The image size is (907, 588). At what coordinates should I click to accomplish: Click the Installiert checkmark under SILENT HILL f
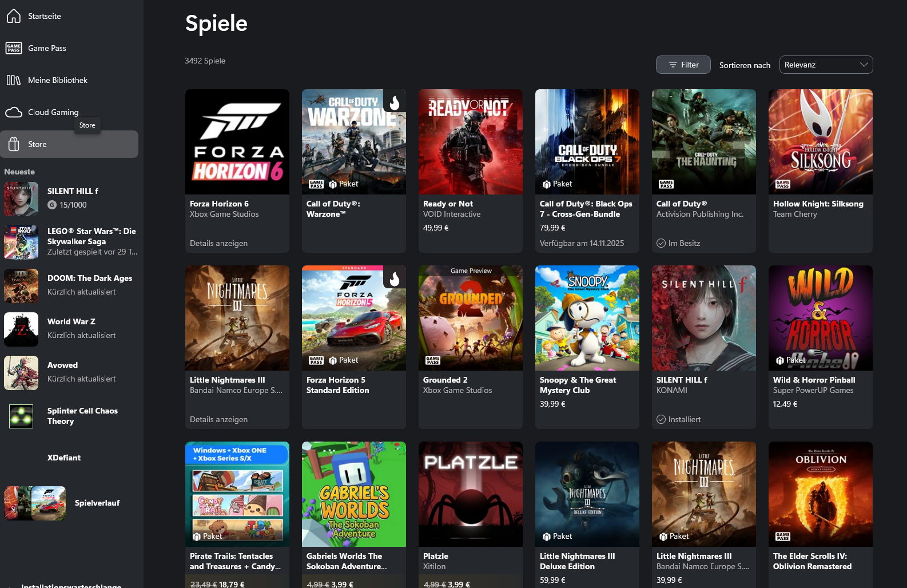point(661,419)
